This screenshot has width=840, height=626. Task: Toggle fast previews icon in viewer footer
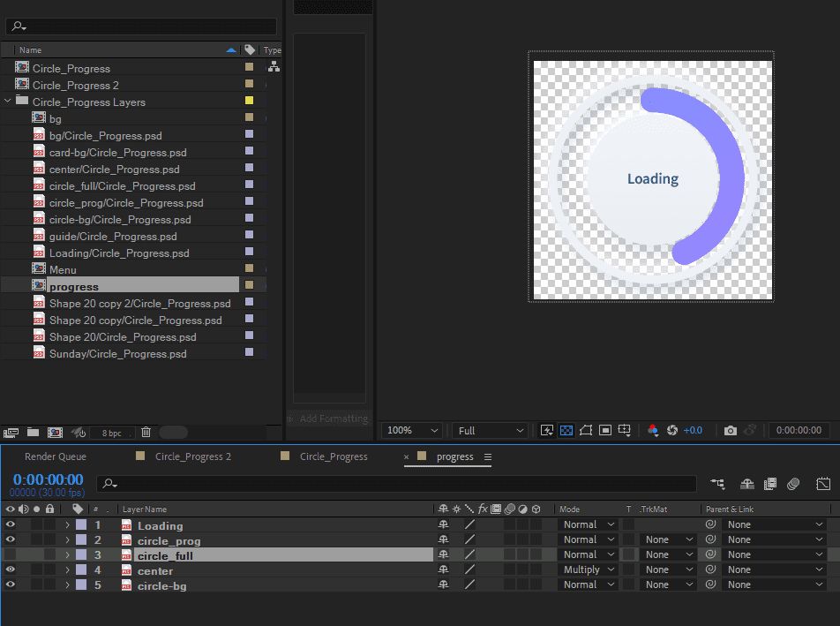click(546, 430)
